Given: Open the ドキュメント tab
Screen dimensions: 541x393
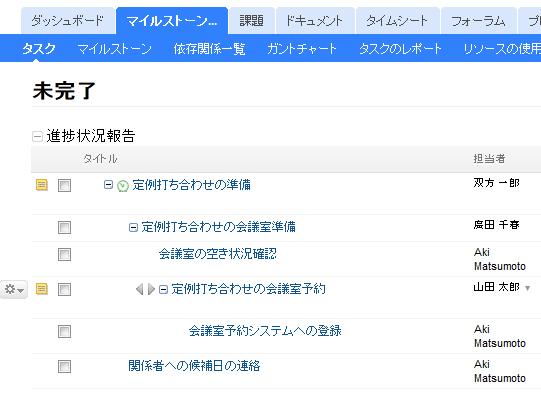Looking at the screenshot, I should click(x=315, y=21).
